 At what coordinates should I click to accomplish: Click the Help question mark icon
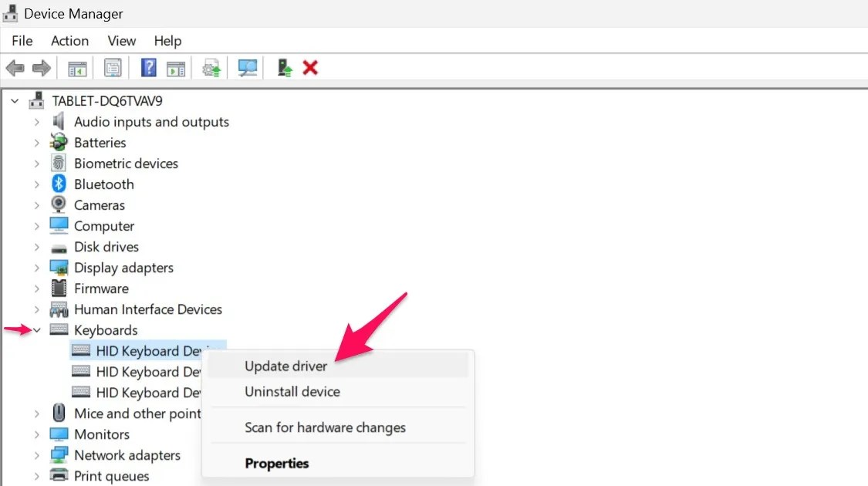pos(148,67)
